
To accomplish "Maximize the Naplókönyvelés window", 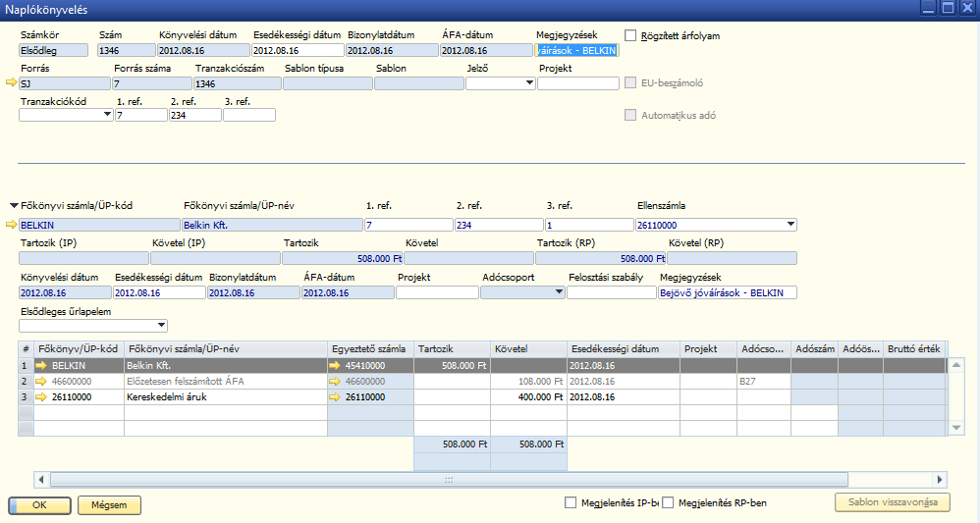I will coord(949,8).
